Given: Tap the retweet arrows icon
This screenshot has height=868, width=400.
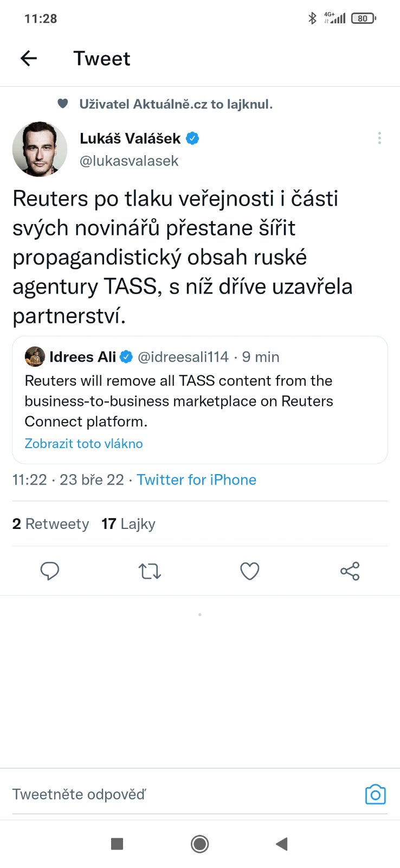Looking at the screenshot, I should [x=150, y=571].
